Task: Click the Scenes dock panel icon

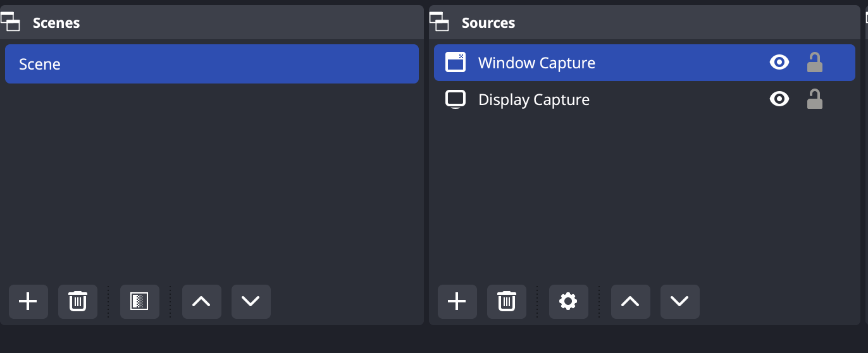Action: click(x=11, y=22)
